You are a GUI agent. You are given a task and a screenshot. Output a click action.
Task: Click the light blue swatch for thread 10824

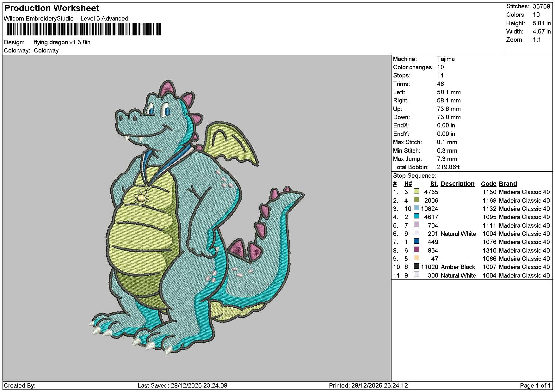click(416, 208)
